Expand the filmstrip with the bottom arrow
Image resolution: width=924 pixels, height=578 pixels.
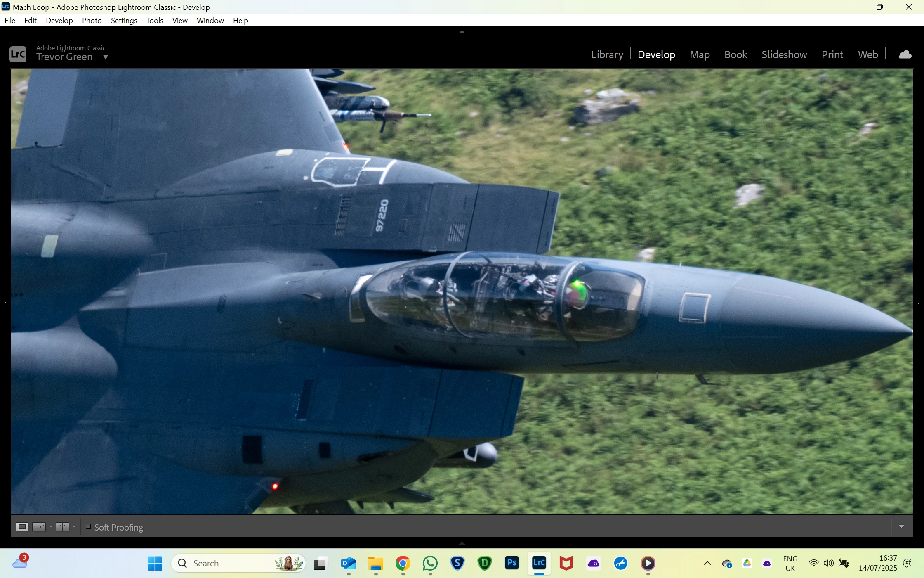462,543
